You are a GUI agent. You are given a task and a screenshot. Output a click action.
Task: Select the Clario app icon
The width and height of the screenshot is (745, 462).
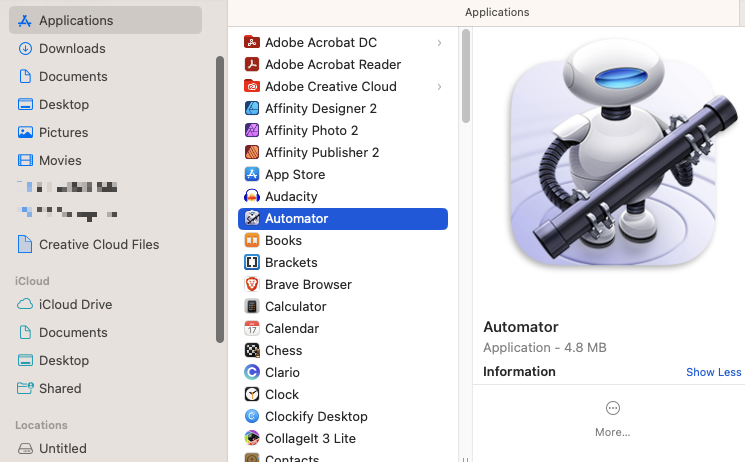[x=252, y=372]
